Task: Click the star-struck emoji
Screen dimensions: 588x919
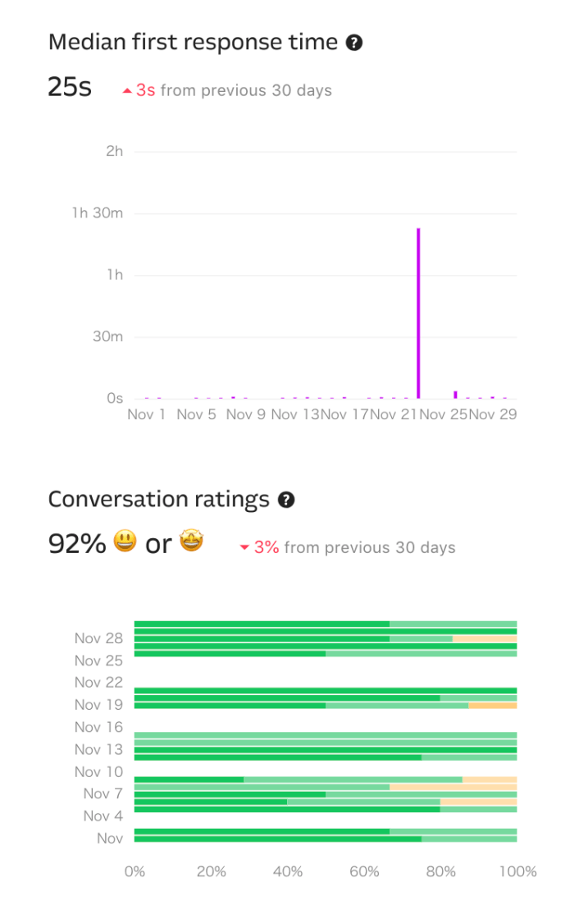Action: coord(191,542)
